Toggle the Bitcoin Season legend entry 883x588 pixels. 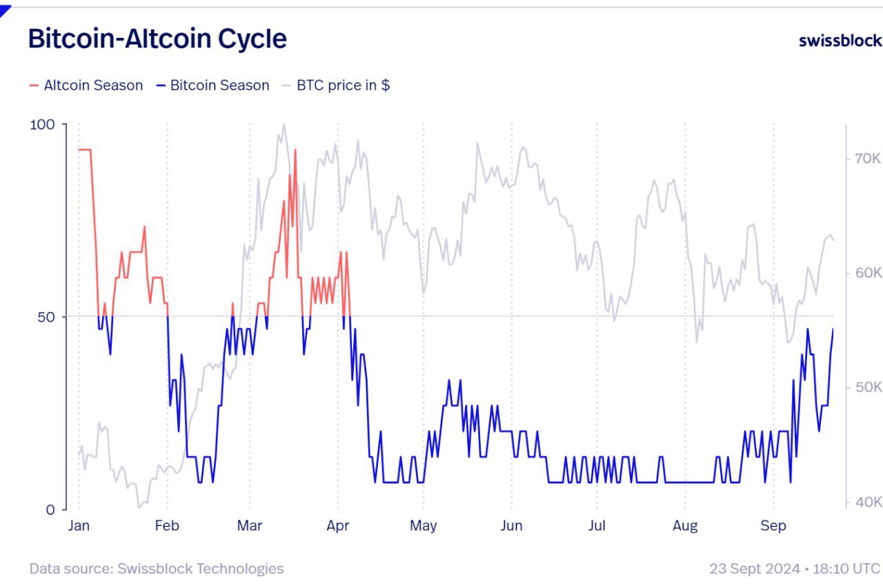tap(219, 85)
